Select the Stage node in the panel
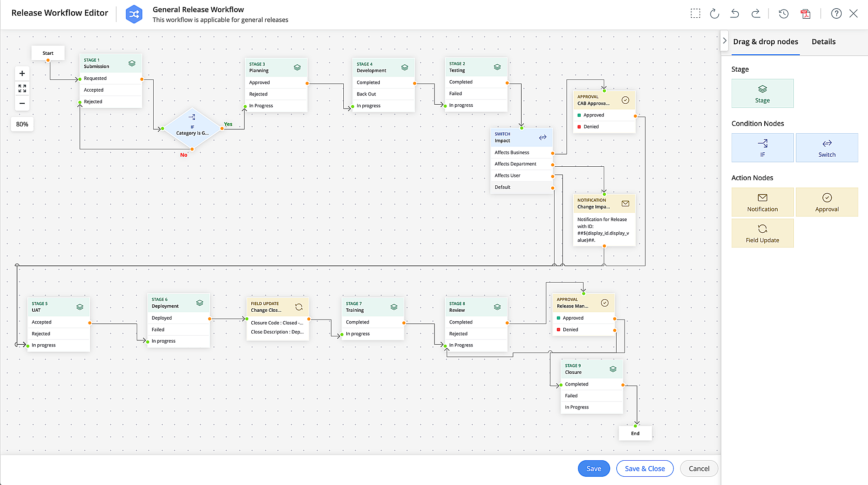This screenshot has height=485, width=868. point(762,93)
